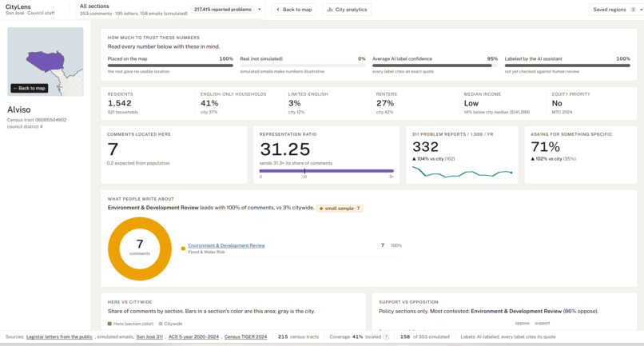Click the Labeled by the AI assistant bar
The width and height of the screenshot is (644, 346).
567,66
